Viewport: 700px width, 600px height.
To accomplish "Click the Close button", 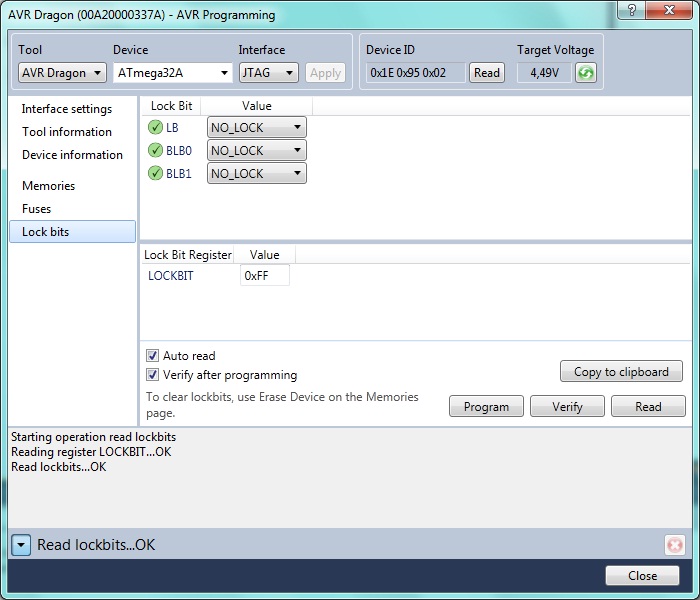I will [x=642, y=575].
